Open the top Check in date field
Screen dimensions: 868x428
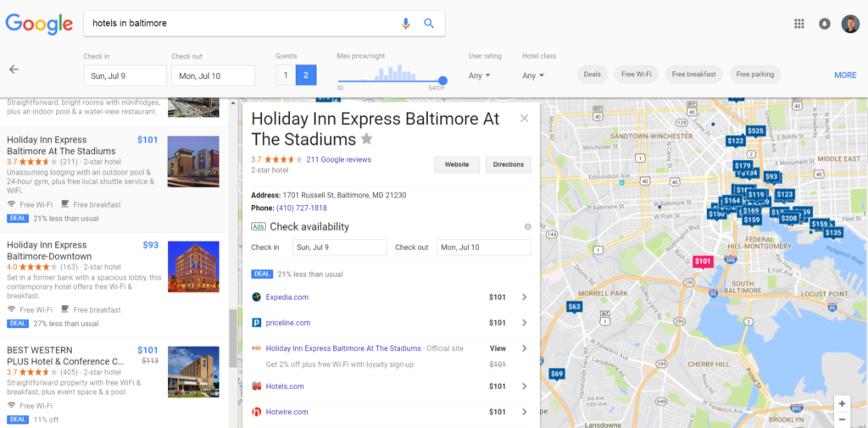[x=125, y=76]
